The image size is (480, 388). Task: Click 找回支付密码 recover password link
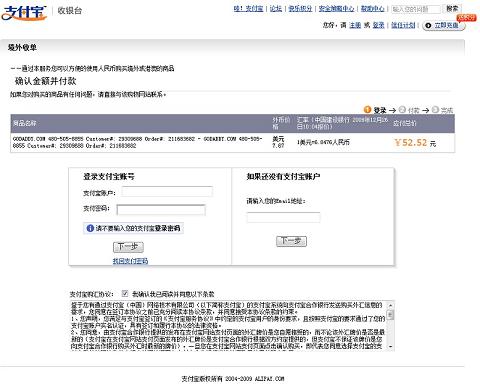pyautogui.click(x=130, y=261)
